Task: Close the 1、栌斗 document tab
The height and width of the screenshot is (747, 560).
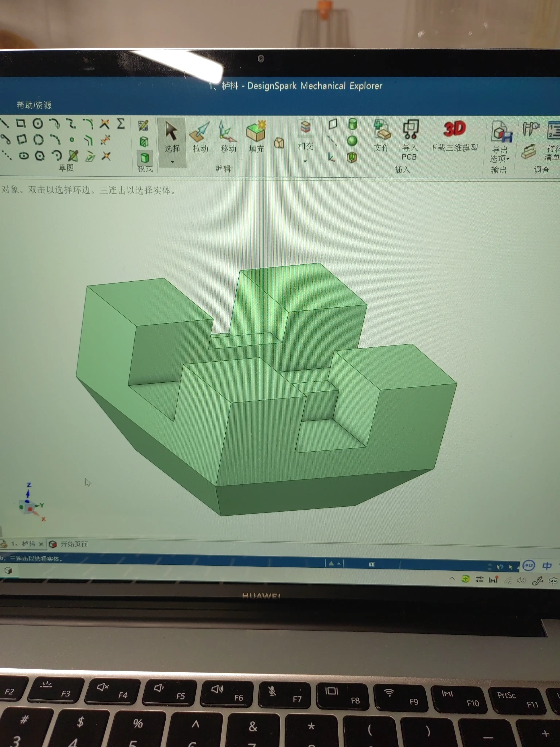Action: tap(41, 544)
